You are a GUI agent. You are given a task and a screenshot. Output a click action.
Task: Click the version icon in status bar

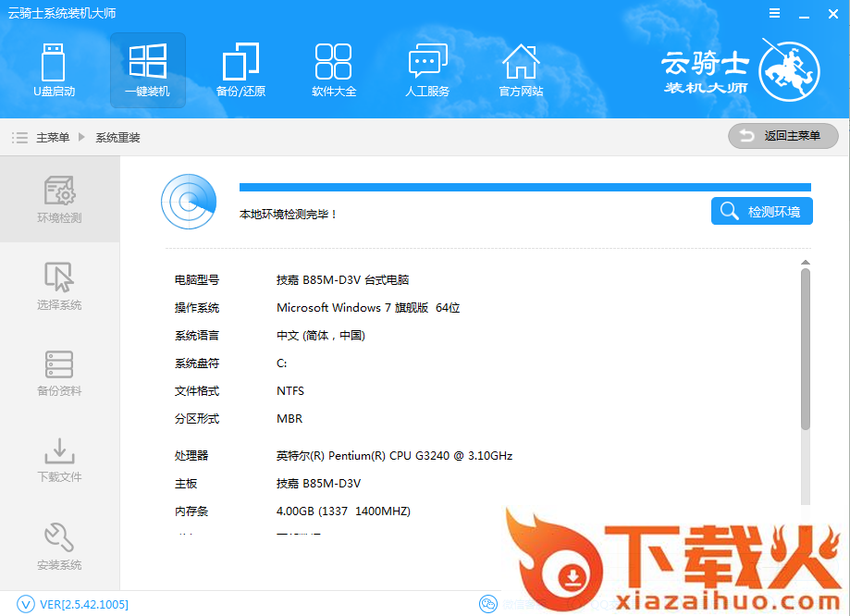coord(26,604)
